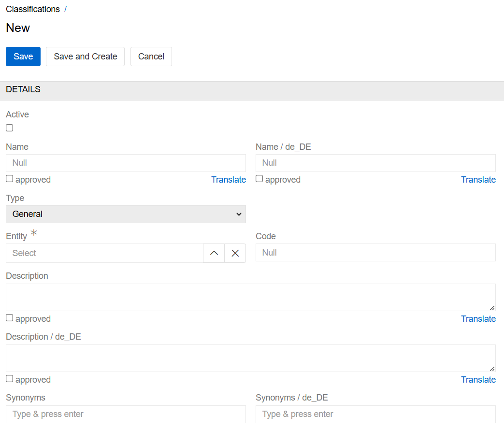Focus the Code input field
Screen dimensions: 504x430
[x=375, y=253]
